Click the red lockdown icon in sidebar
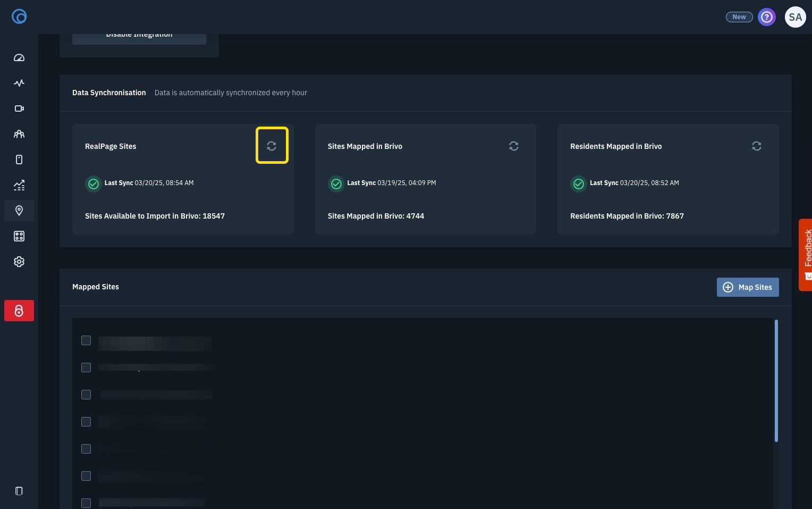Image resolution: width=812 pixels, height=509 pixels. 19,311
